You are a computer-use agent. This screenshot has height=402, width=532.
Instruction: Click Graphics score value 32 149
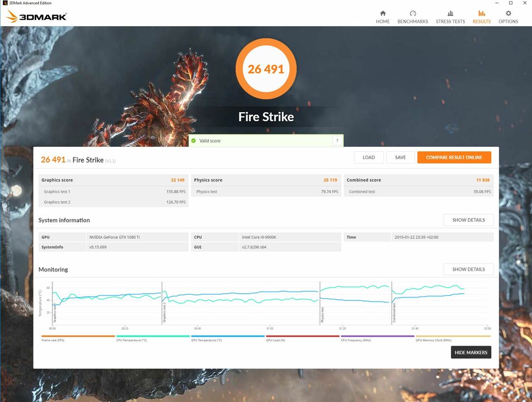pyautogui.click(x=178, y=180)
